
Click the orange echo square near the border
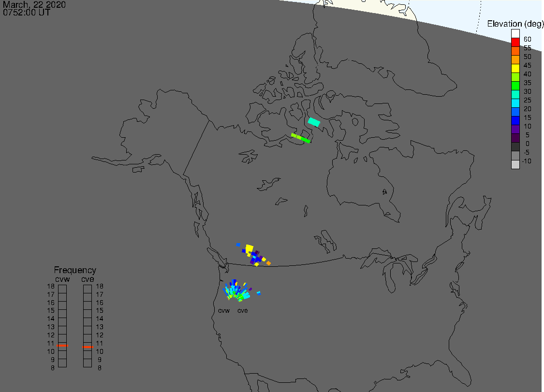(268, 263)
